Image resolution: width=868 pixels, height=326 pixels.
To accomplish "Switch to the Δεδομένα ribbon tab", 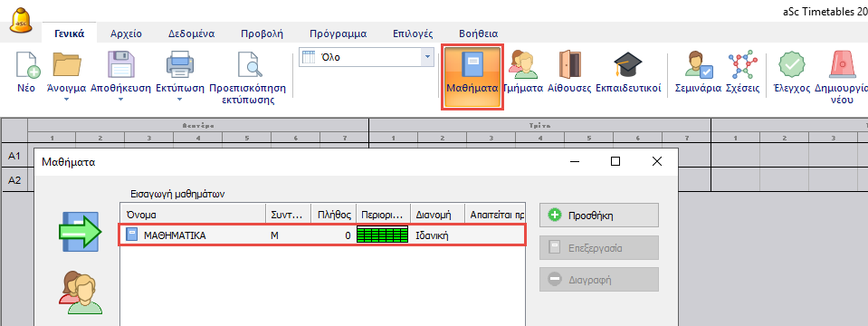I will click(x=192, y=34).
